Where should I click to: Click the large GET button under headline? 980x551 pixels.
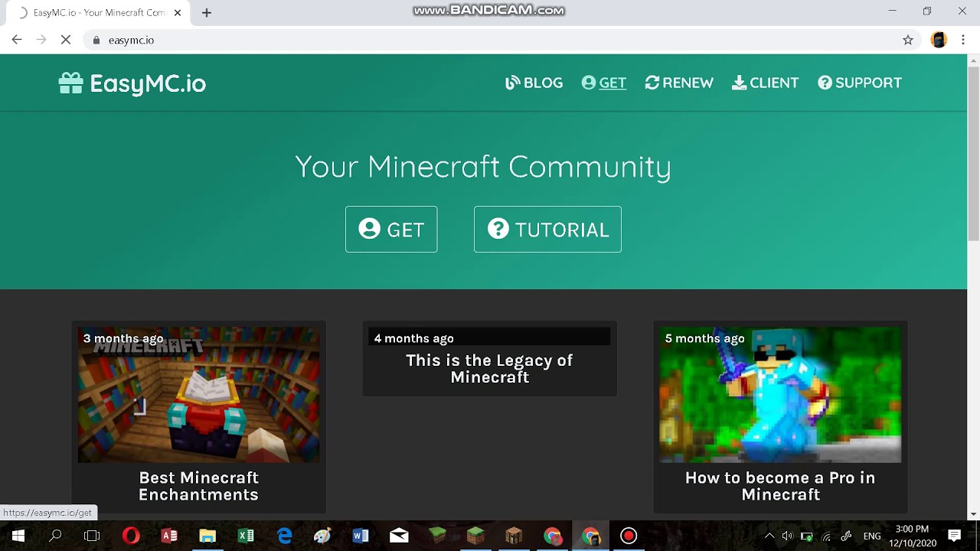(391, 229)
